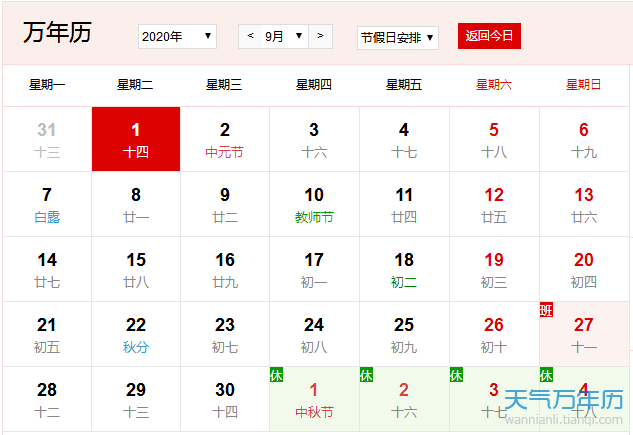Screen dimensions: 633x435
Task: Open the 2020年 year dropdown
Action: tap(177, 37)
